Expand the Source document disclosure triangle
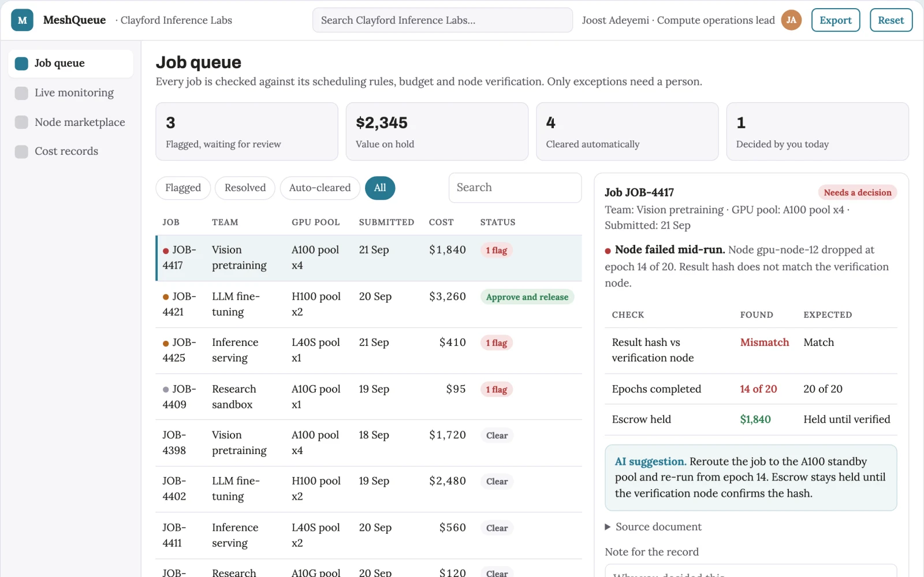This screenshot has height=577, width=924. [x=608, y=527]
